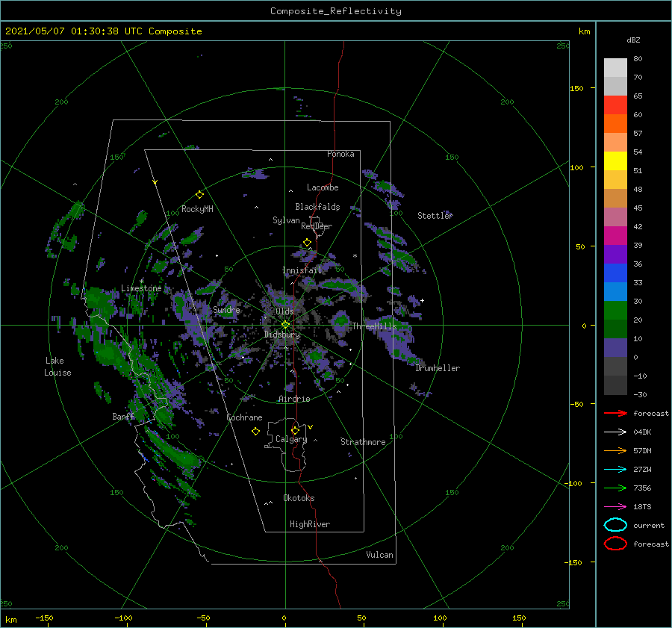Click the 'Blackfalds' map label

tap(317, 207)
